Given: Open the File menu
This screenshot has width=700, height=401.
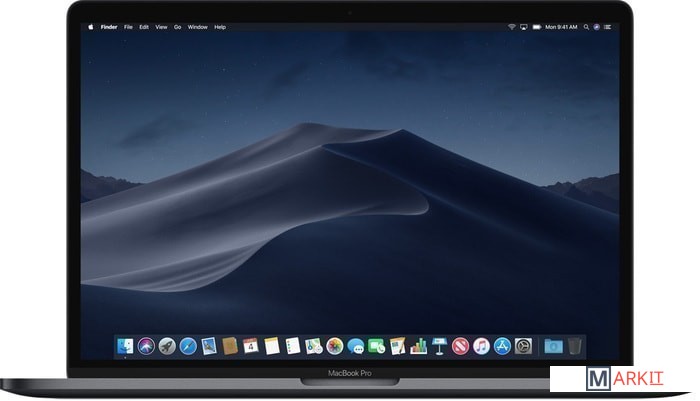Looking at the screenshot, I should (128, 26).
